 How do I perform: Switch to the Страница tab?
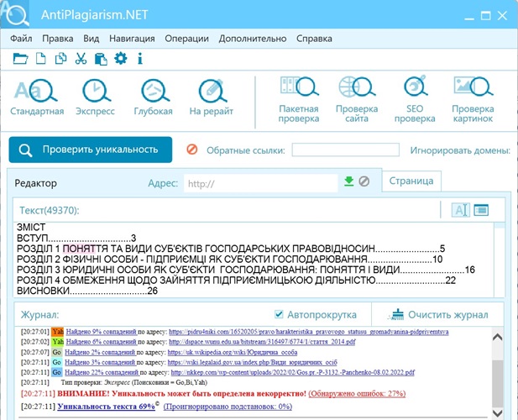tap(411, 181)
